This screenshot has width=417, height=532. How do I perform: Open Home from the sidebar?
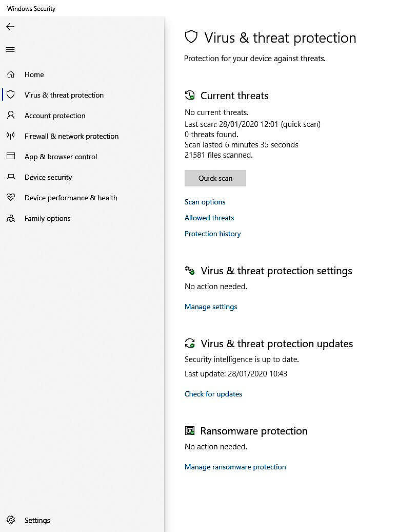click(x=11, y=74)
